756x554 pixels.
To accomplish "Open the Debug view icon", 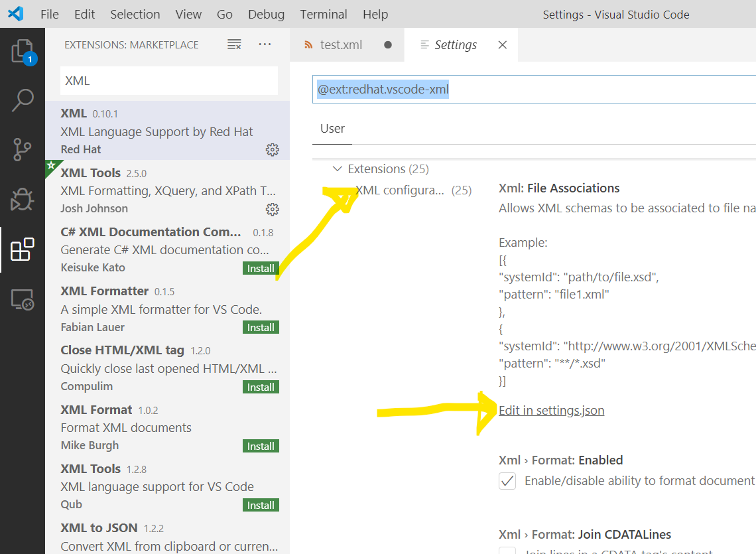I will coord(22,199).
